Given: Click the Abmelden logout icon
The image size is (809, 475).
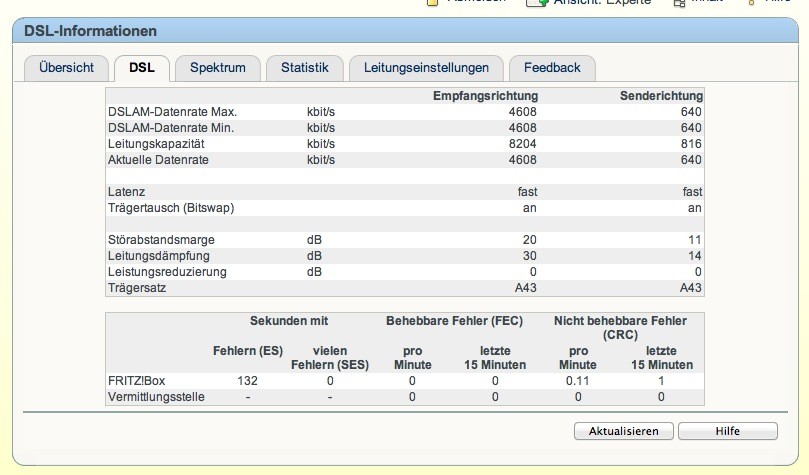Looking at the screenshot, I should click(432, 3).
